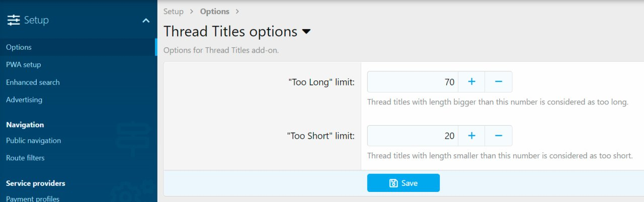The image size is (644, 202).
Task: Open Advertising in the sidebar
Action: tap(24, 100)
